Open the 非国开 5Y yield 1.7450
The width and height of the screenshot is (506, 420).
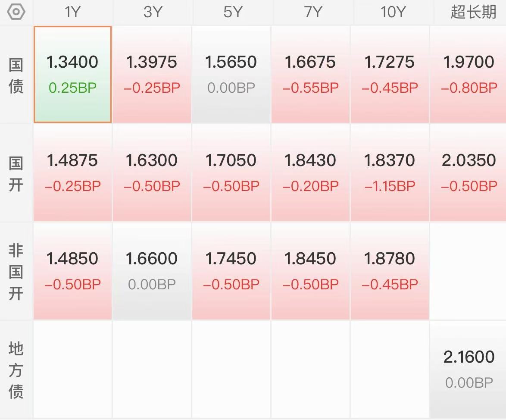click(231, 271)
